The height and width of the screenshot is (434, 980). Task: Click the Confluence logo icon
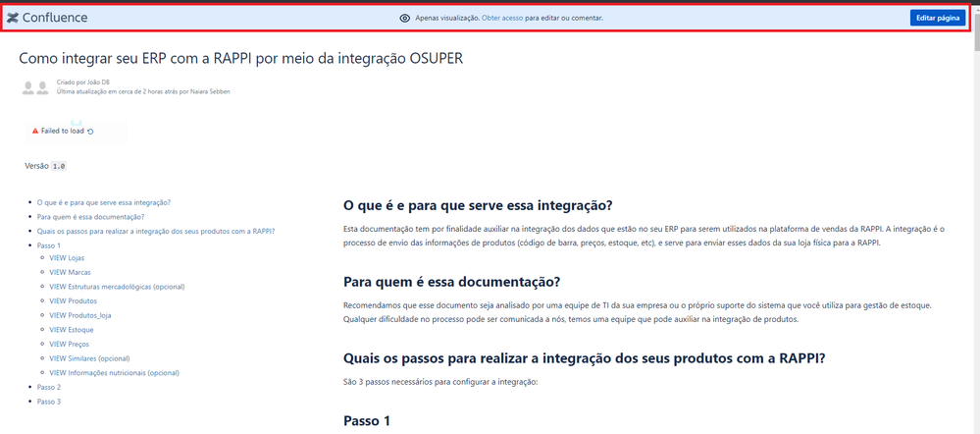click(x=13, y=18)
